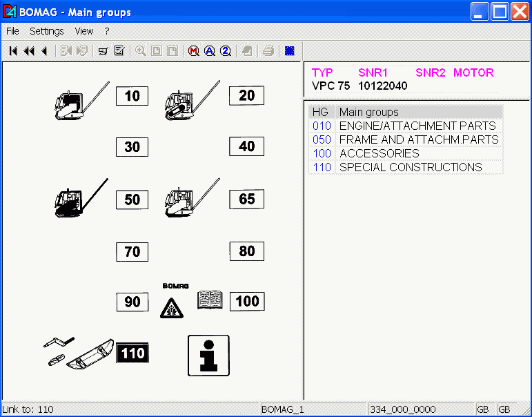
Task: Select the group 70 number box
Action: point(132,252)
